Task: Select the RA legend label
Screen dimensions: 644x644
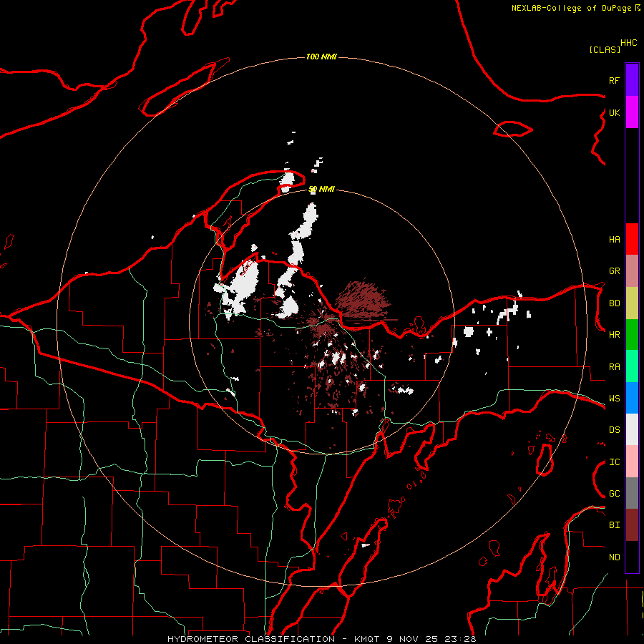Action: click(614, 367)
